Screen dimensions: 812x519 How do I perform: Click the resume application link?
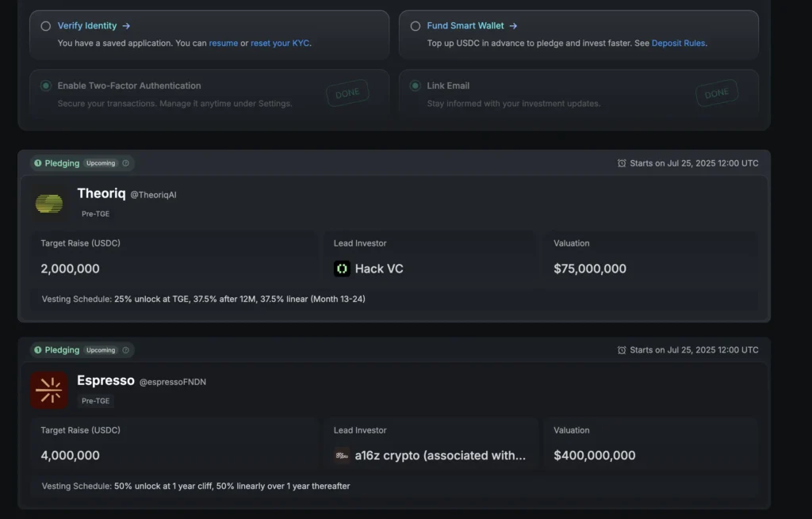[223, 43]
